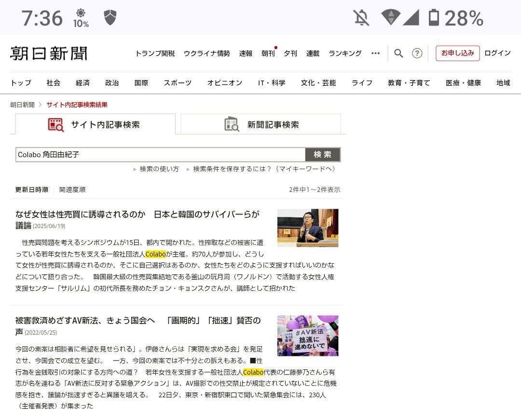Tap the shield icon in status bar
The image size is (521, 420).
[x=110, y=17]
